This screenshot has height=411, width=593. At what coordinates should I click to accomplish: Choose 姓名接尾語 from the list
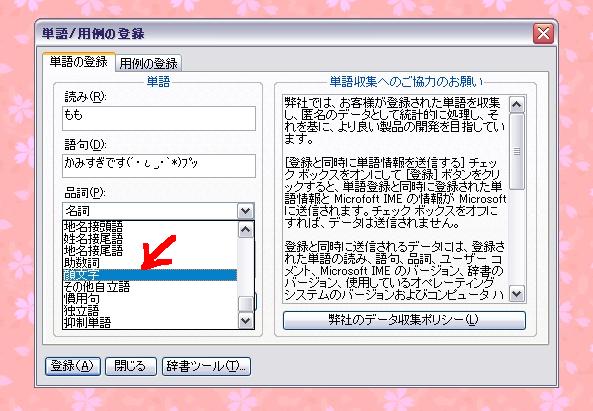pyautogui.click(x=150, y=239)
